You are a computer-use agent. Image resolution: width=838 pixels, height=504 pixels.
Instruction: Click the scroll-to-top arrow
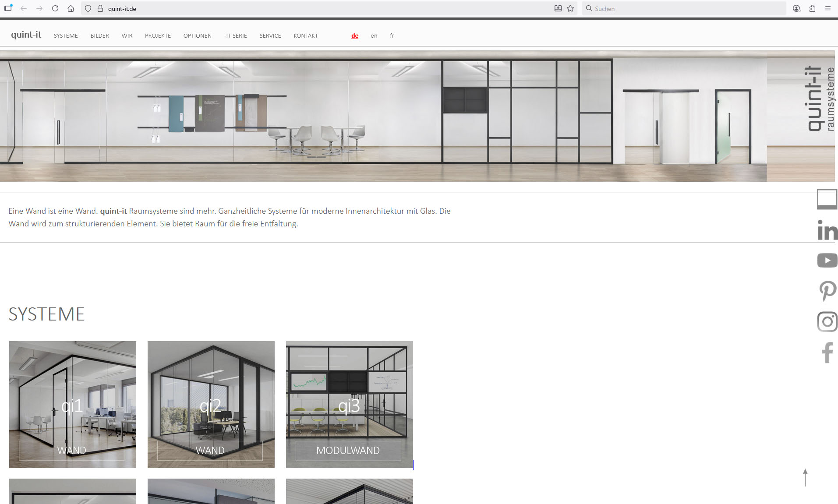[805, 477]
